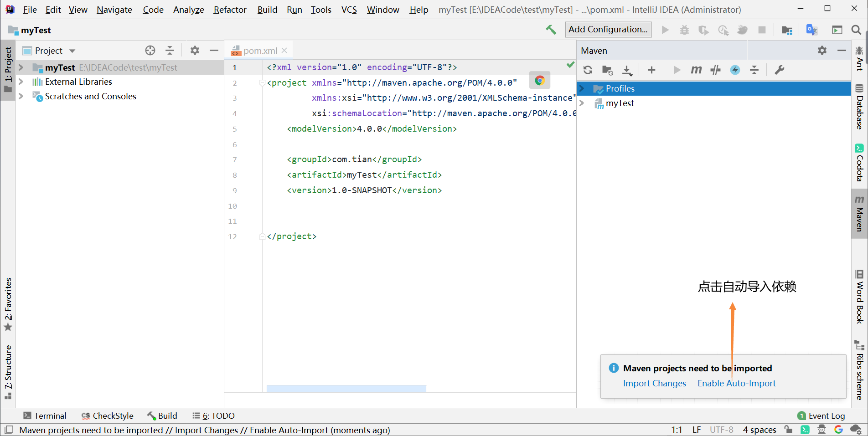Open the Navigate menu

coord(114,10)
